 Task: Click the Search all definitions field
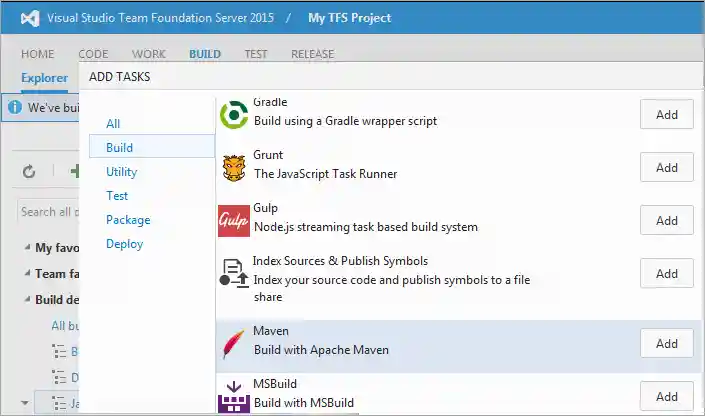click(48, 211)
